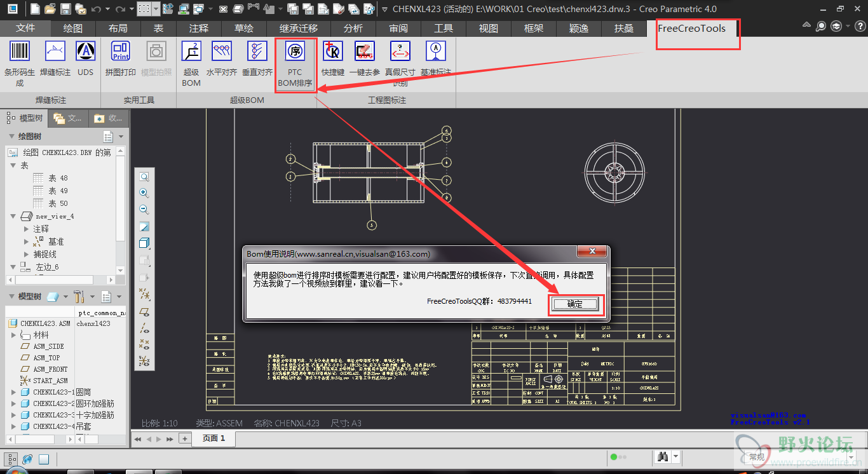Viewport: 868px width, 474px height.
Task: Switch to the 注释 ribbon tab
Action: pyautogui.click(x=199, y=29)
